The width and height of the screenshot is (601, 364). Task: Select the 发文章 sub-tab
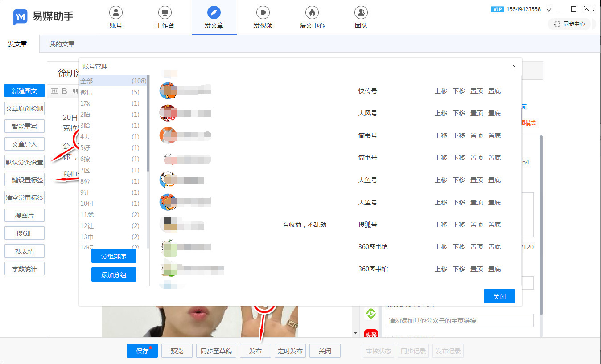click(17, 44)
